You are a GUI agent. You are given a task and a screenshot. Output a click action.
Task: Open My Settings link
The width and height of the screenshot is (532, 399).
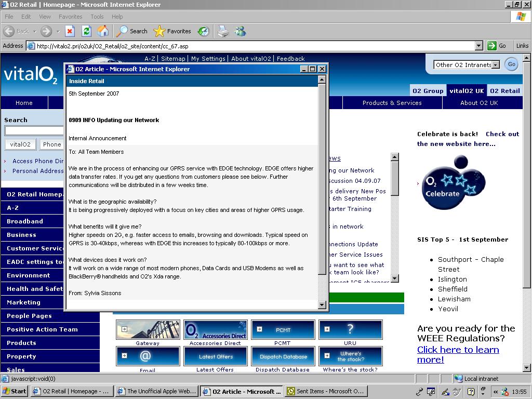208,59
